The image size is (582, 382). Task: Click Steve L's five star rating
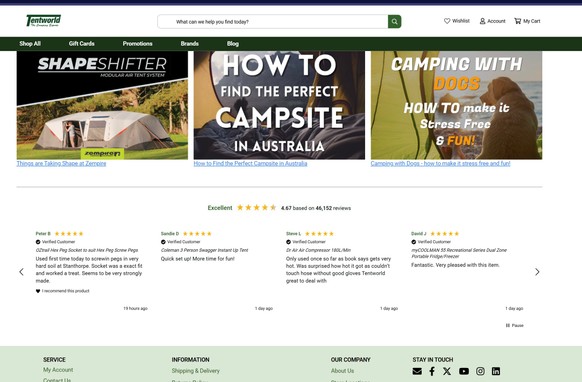click(x=319, y=234)
